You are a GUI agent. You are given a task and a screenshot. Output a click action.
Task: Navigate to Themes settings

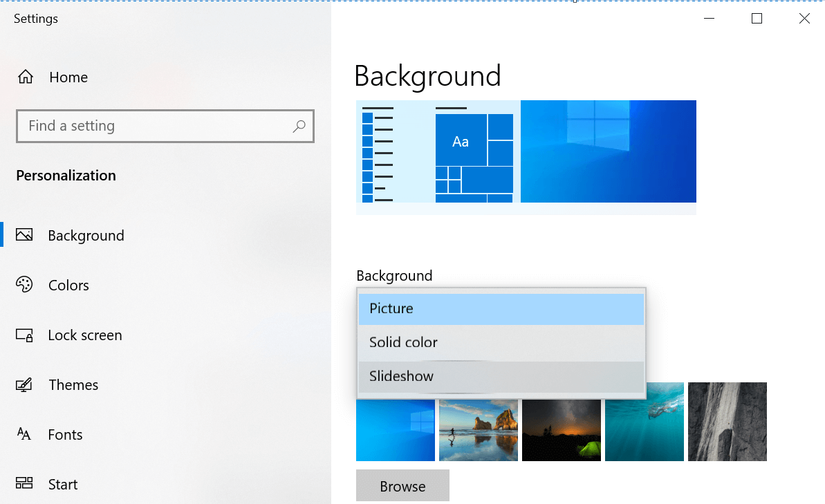(x=73, y=384)
